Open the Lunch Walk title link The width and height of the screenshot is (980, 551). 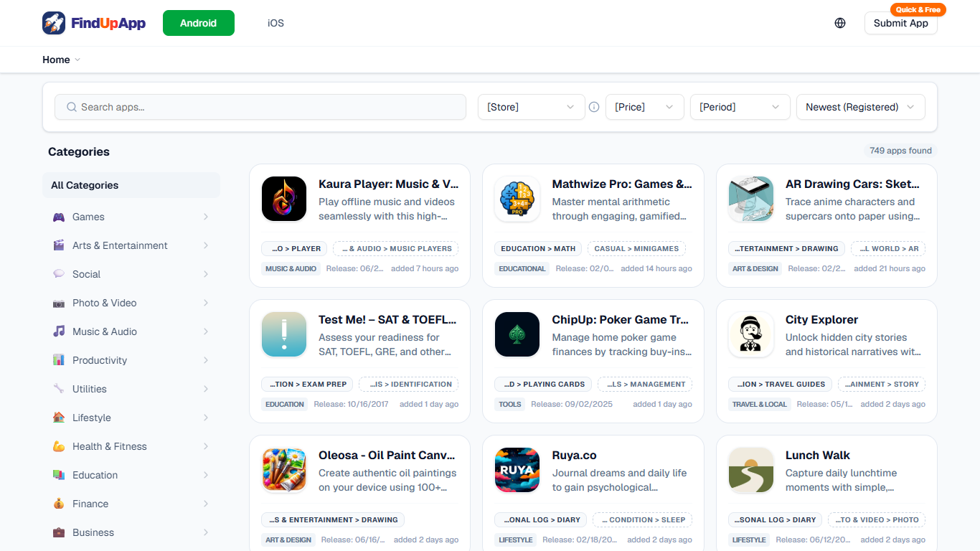[x=818, y=455]
